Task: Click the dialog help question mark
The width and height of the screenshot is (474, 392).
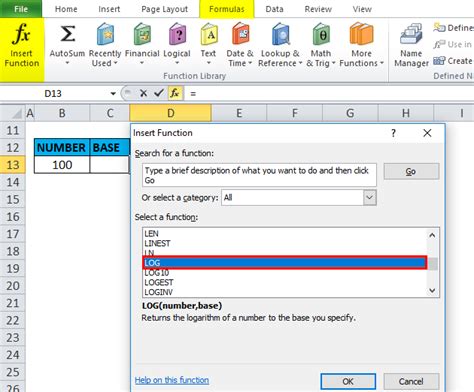Action: [393, 133]
